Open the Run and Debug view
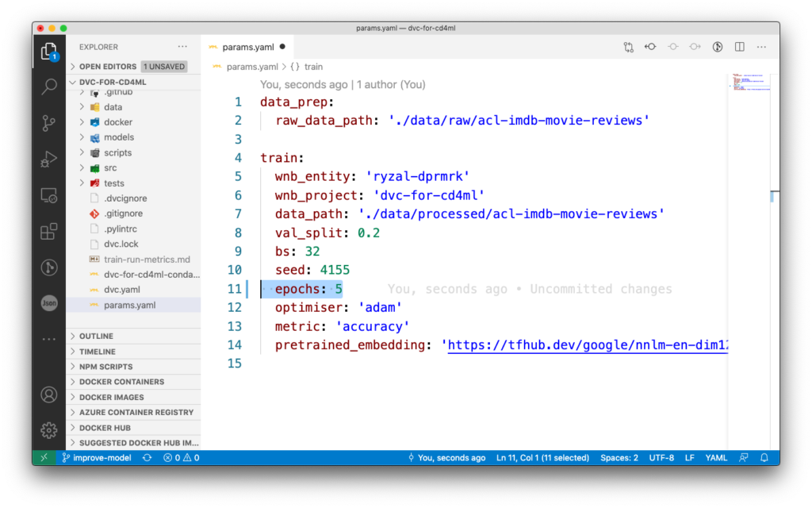The image size is (812, 508). [49, 159]
